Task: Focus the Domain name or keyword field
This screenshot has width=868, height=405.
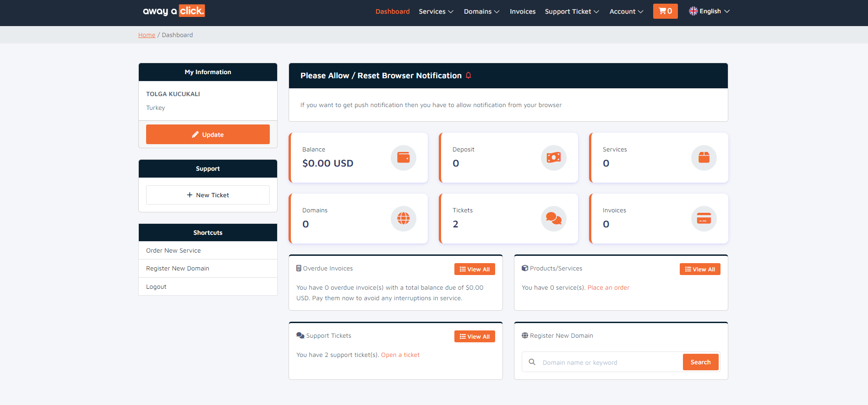Action: click(x=609, y=362)
